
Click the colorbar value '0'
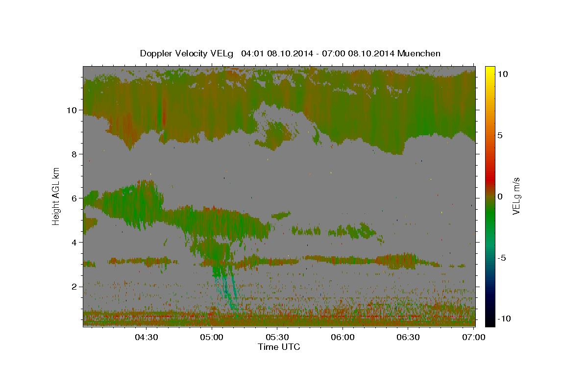(501, 196)
